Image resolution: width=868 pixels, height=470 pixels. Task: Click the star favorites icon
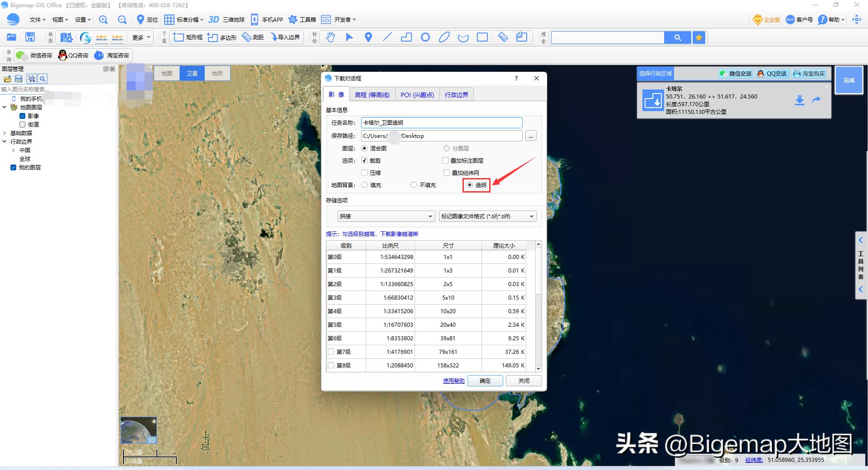699,38
